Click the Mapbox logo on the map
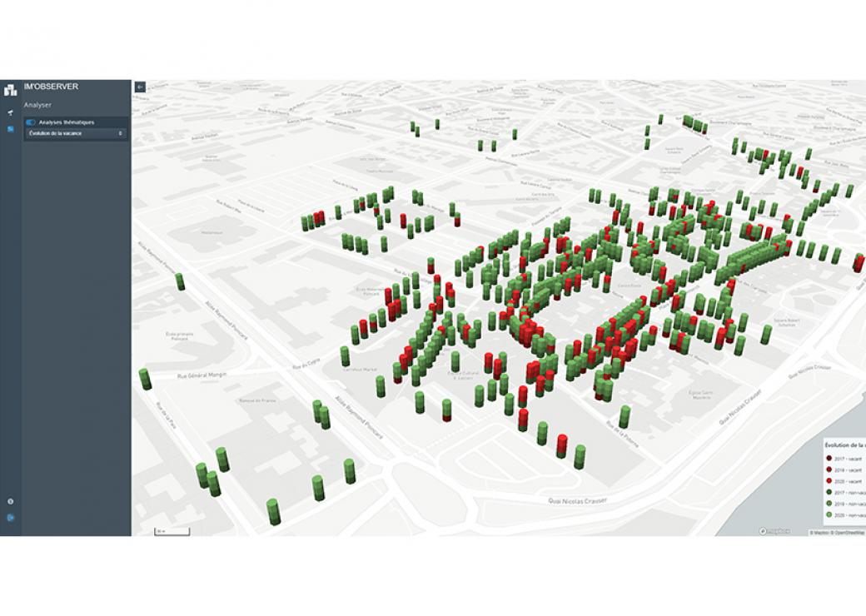The height and width of the screenshot is (616, 866). (x=774, y=531)
